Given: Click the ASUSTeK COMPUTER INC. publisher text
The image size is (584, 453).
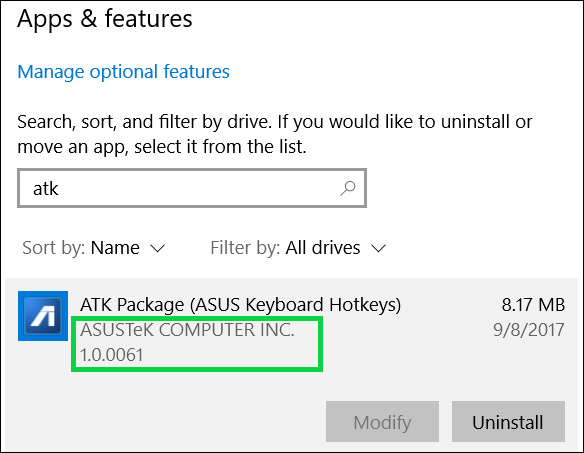Looking at the screenshot, I should tap(187, 330).
